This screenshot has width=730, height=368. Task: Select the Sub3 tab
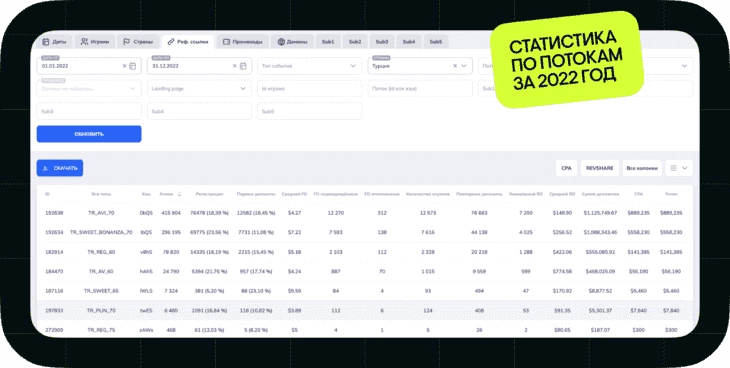[382, 42]
